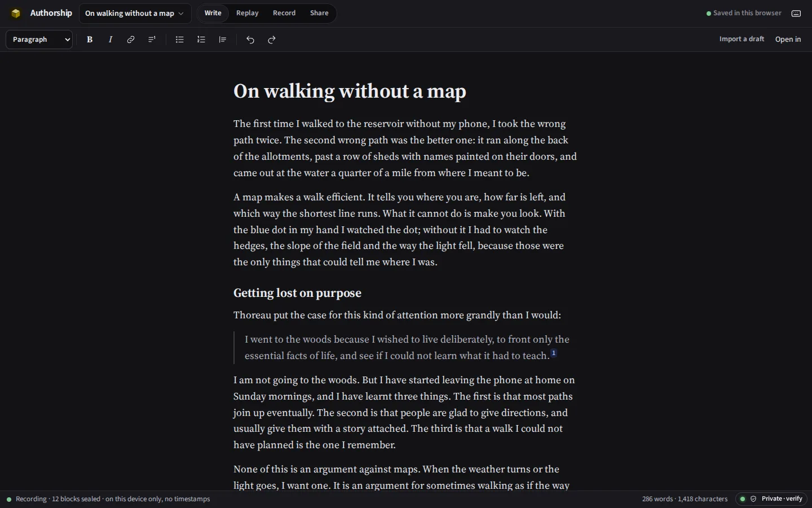Open the 'Open in' menu
Viewport: 812px width, 508px height.
click(788, 39)
